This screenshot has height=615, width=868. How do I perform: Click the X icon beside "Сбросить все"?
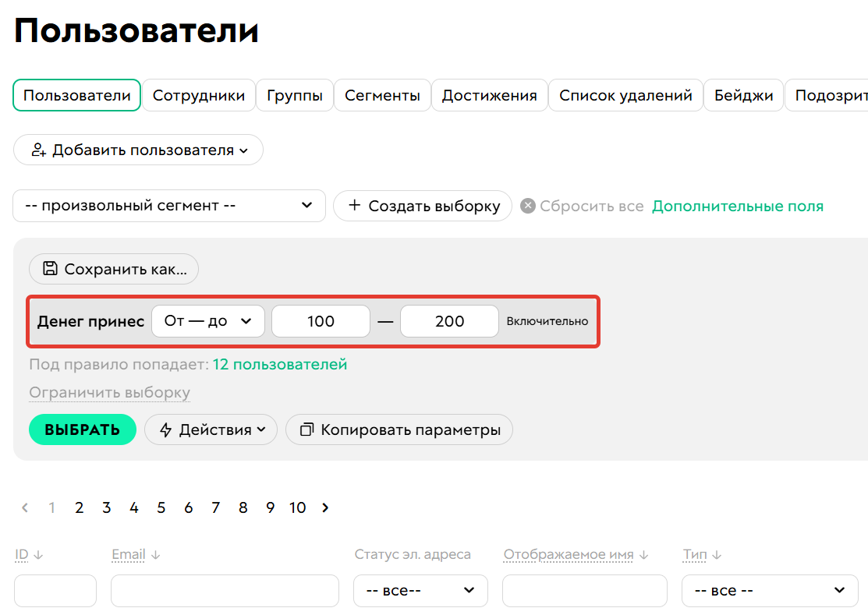click(527, 205)
